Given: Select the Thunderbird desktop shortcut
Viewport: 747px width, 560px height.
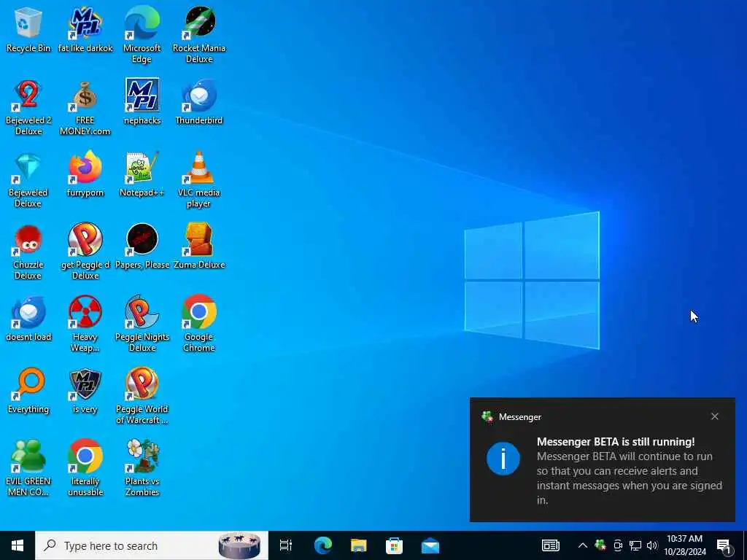Looking at the screenshot, I should point(199,102).
